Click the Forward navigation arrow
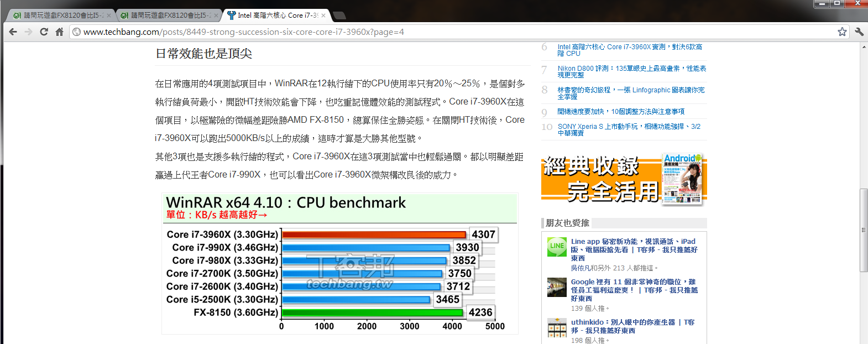The width and height of the screenshot is (868, 344). point(29,32)
